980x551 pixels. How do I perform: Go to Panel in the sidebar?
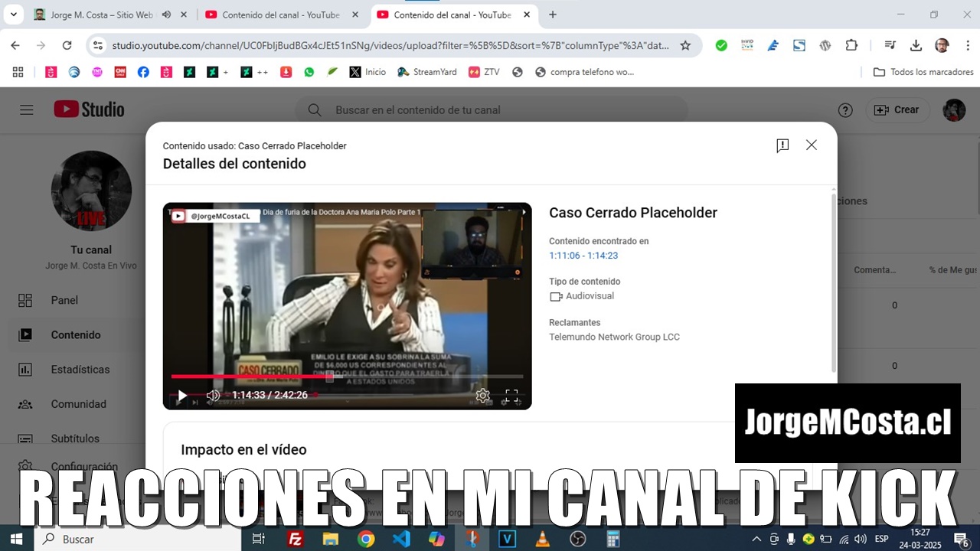pyautogui.click(x=64, y=300)
